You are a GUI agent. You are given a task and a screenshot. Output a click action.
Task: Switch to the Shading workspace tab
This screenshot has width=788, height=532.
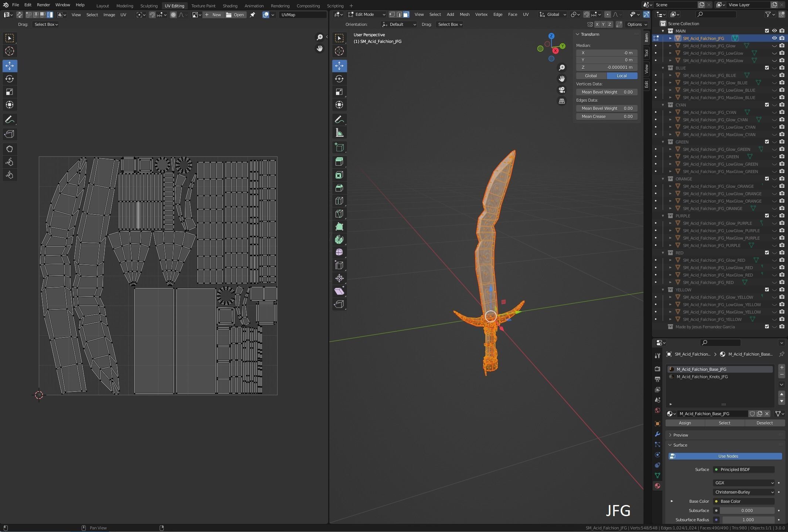230,6
